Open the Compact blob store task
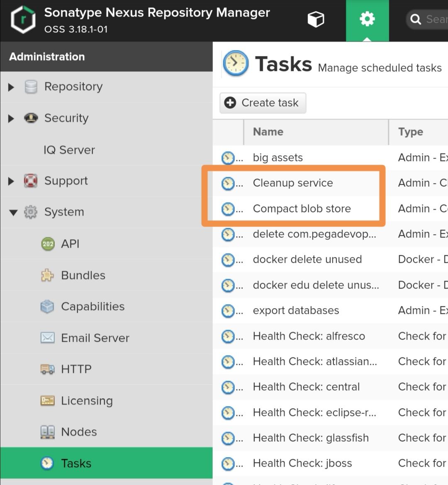The image size is (448, 485). [302, 208]
